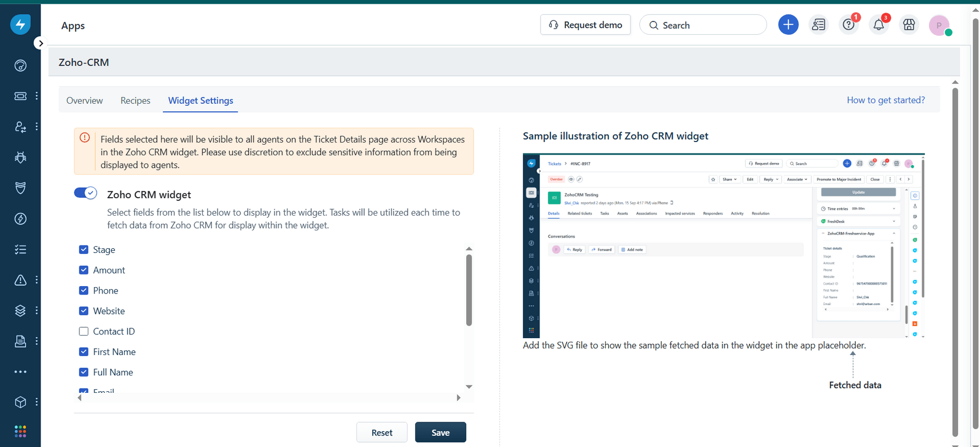
Task: Open the help question mark icon
Action: (x=849, y=25)
